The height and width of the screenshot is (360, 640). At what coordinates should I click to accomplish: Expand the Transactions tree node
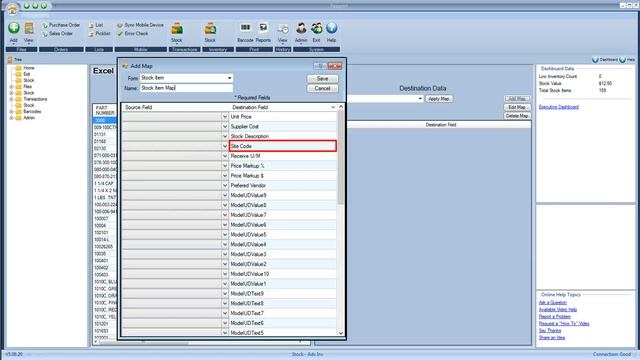click(11, 99)
